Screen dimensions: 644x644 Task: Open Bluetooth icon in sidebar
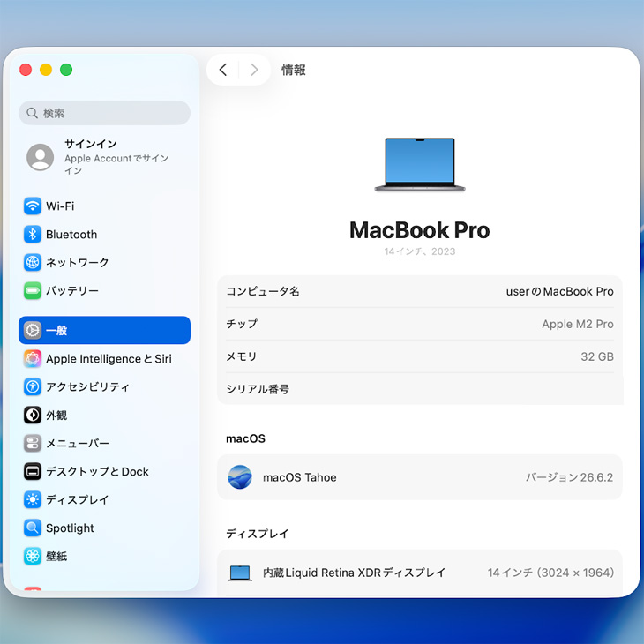click(x=33, y=235)
